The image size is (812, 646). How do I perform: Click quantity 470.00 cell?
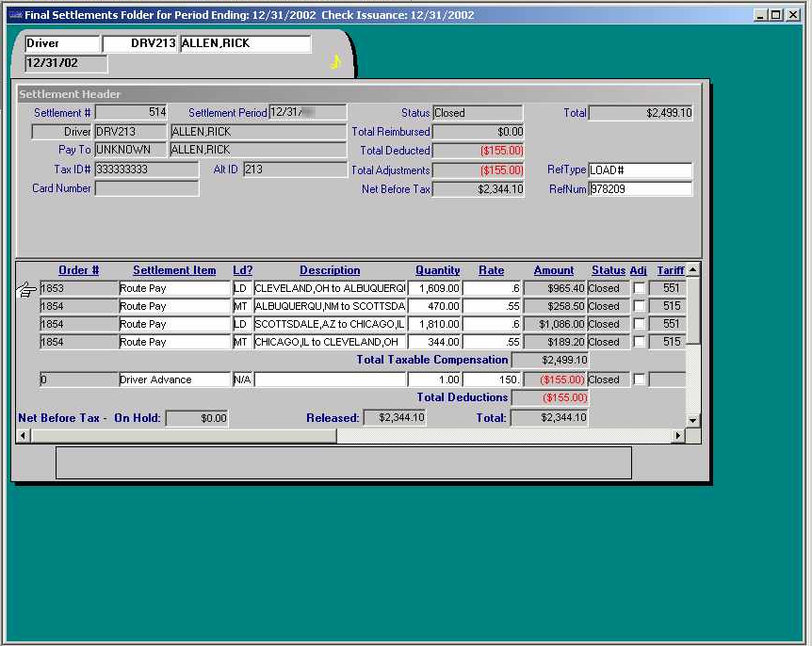434,306
